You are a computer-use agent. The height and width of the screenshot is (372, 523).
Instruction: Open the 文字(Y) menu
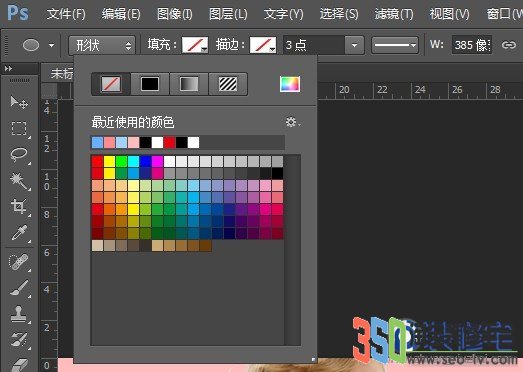pos(284,14)
